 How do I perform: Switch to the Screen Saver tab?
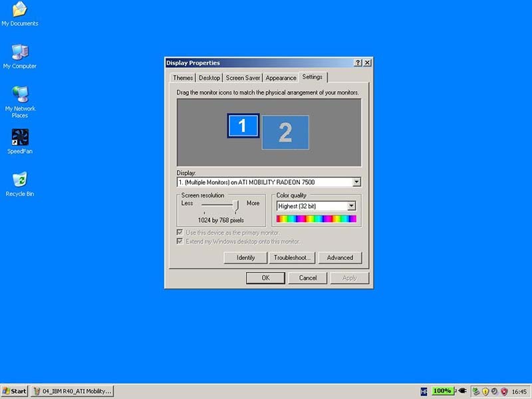pos(243,78)
